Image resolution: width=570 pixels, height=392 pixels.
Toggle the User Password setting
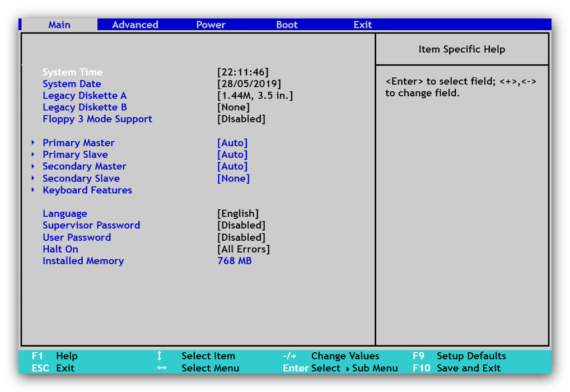(241, 237)
